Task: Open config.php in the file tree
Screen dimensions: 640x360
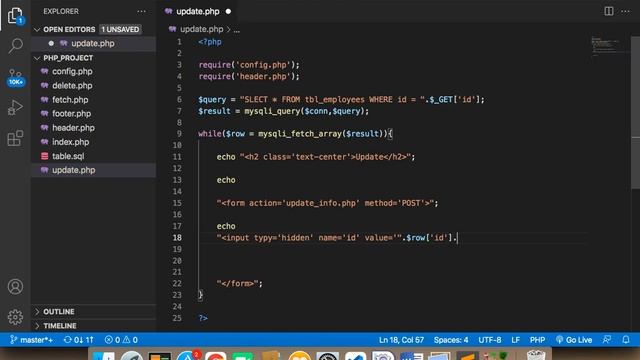Action: pos(72,71)
